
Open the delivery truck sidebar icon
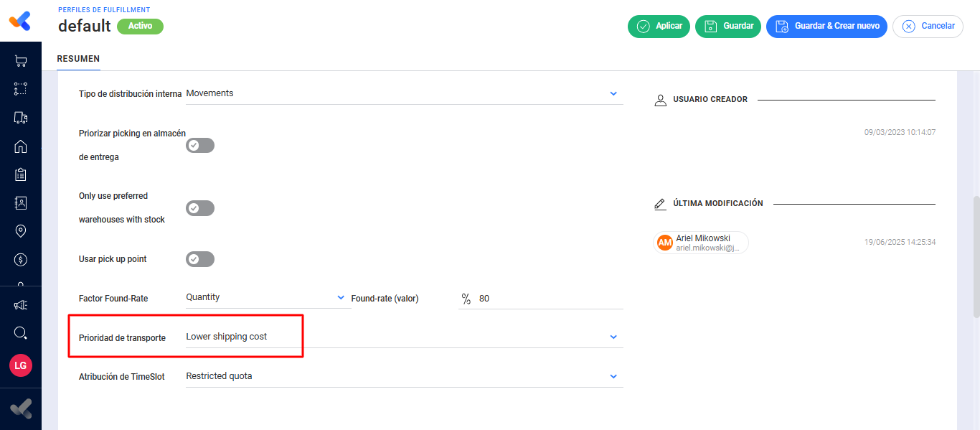pyautogui.click(x=21, y=118)
